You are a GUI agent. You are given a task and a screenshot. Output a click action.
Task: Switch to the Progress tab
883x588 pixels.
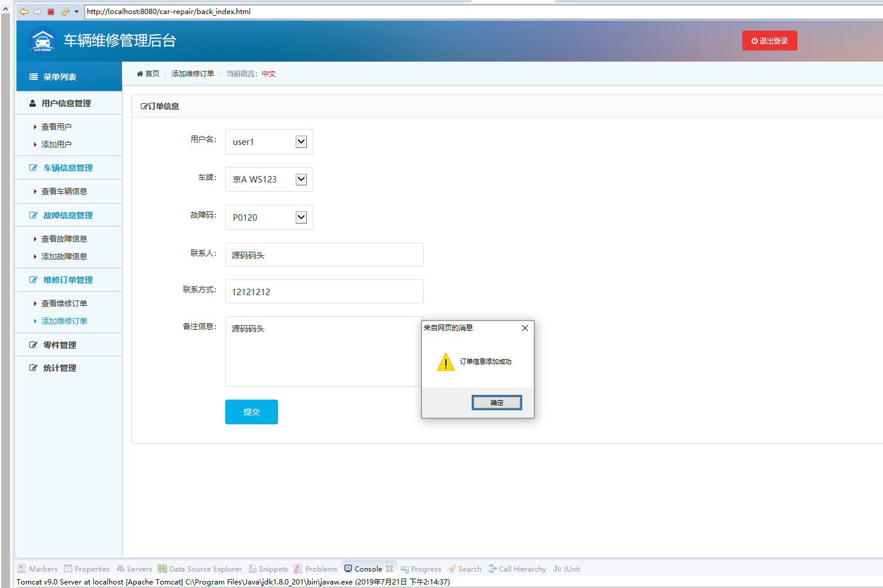click(x=421, y=569)
